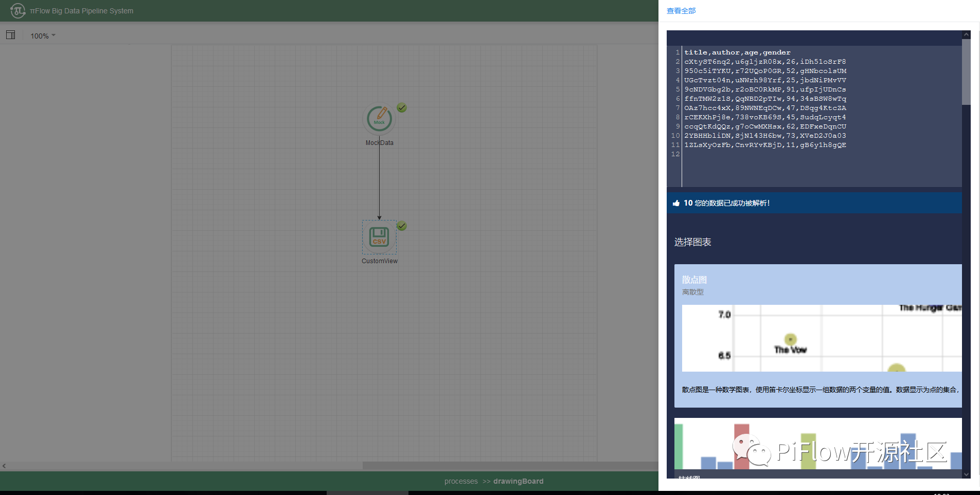Click the πFlow logo icon

(x=17, y=11)
